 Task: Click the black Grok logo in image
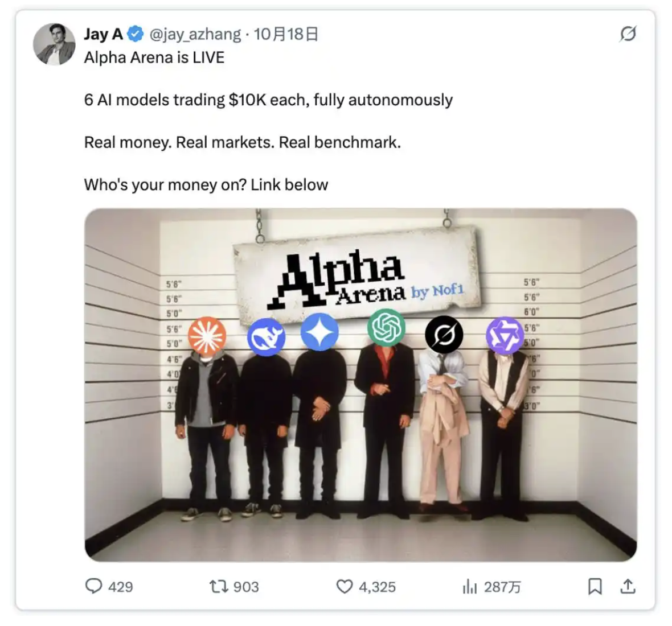click(x=444, y=335)
